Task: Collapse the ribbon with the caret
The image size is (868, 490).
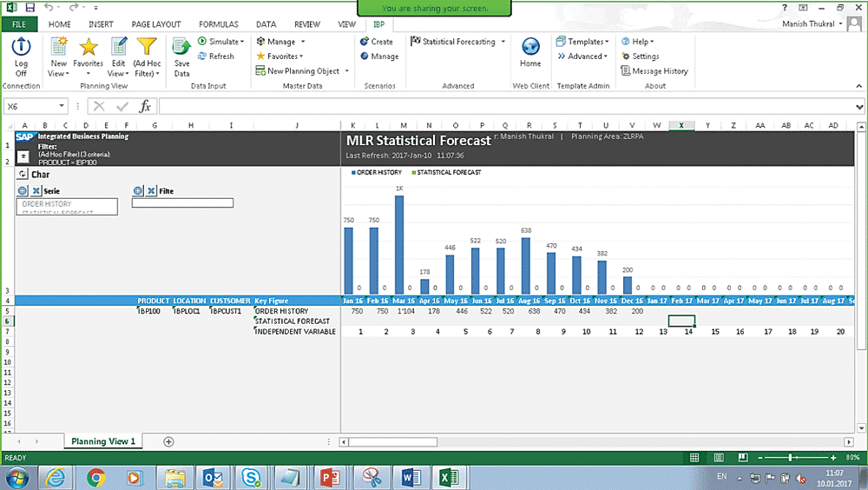Action: 858,86
